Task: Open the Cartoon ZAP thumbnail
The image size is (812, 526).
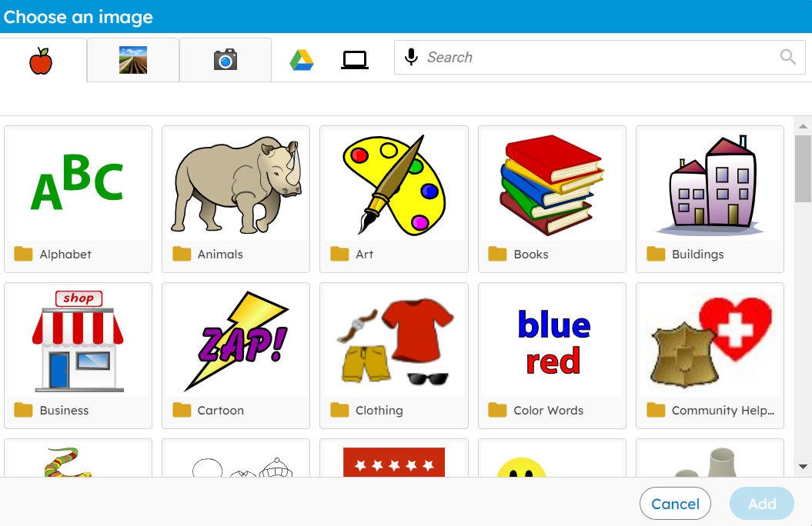Action: point(236,341)
